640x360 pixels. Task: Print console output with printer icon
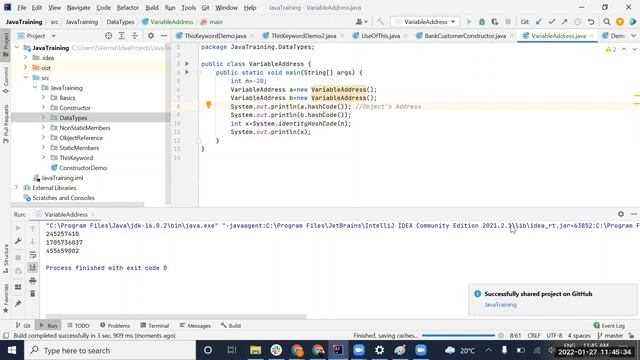coord(33,281)
